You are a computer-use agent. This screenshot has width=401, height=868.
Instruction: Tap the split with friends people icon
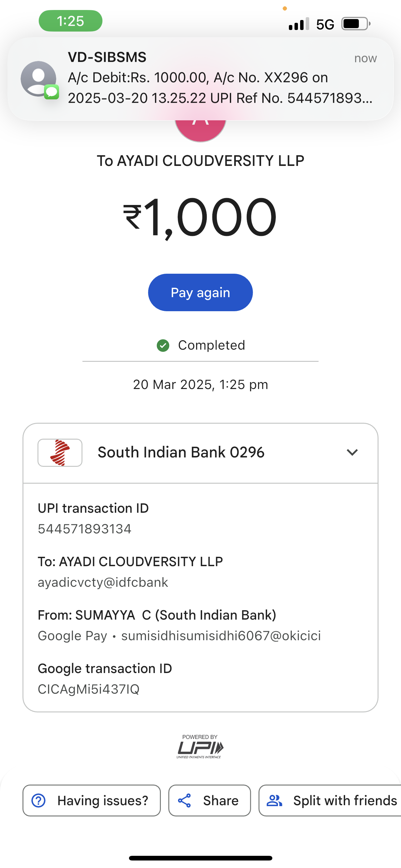(275, 801)
